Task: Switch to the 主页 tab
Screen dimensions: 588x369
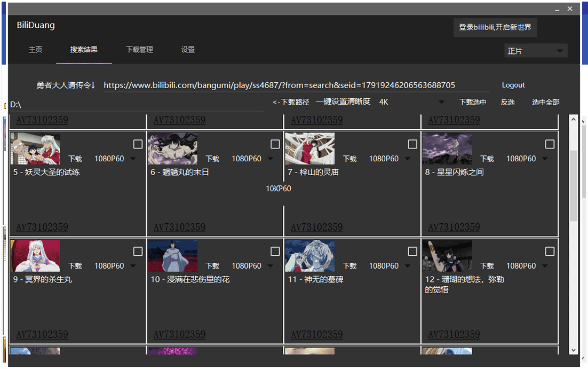Action: tap(36, 50)
